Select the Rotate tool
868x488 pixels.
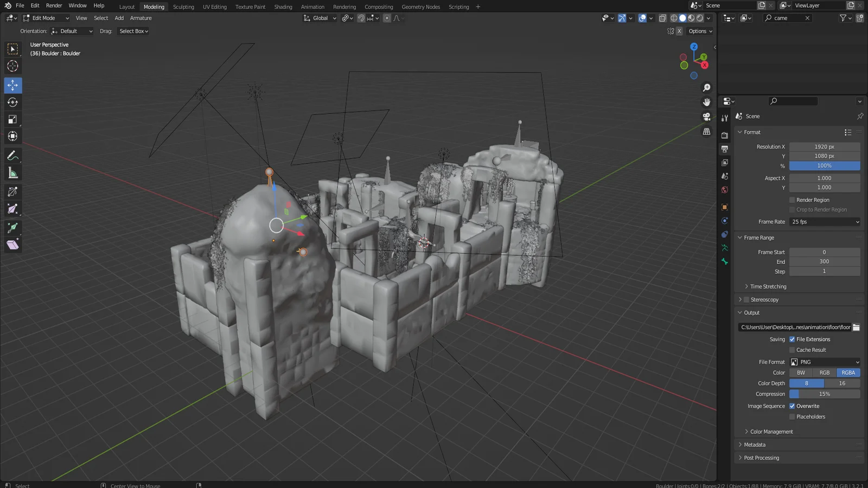click(13, 102)
